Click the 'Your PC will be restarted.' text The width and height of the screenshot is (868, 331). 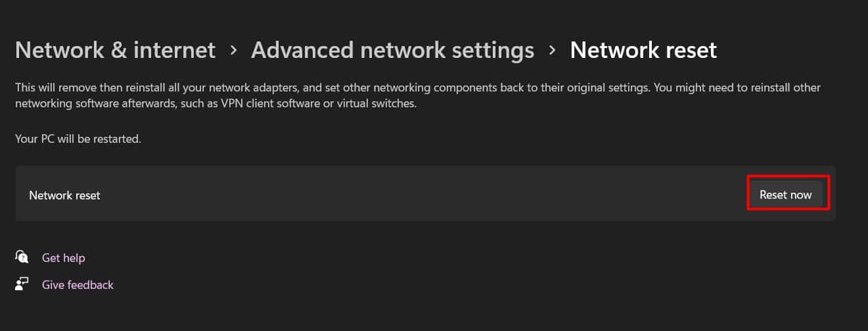[x=78, y=139]
